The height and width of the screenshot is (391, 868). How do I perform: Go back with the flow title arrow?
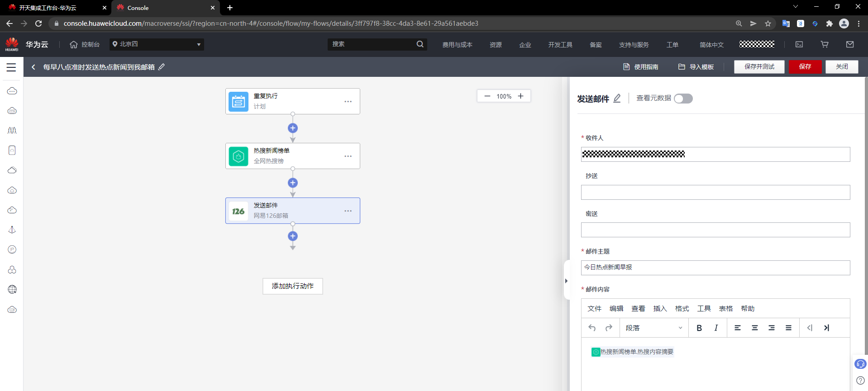tap(33, 67)
